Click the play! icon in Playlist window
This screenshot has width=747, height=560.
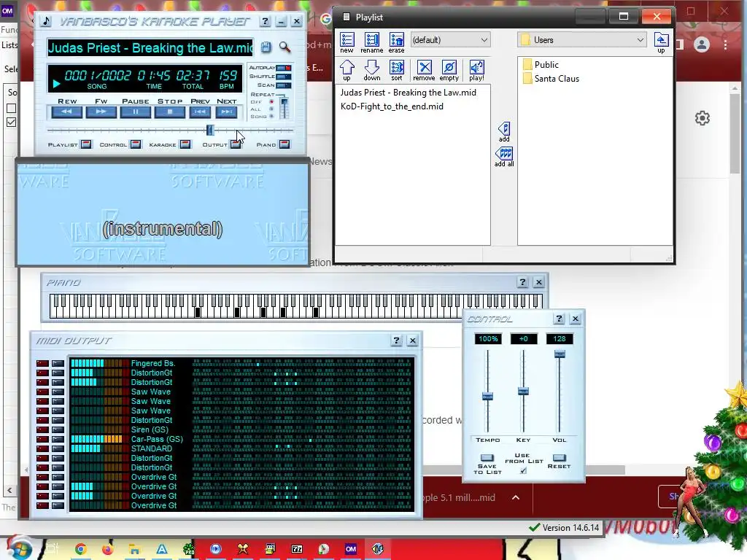(476, 71)
